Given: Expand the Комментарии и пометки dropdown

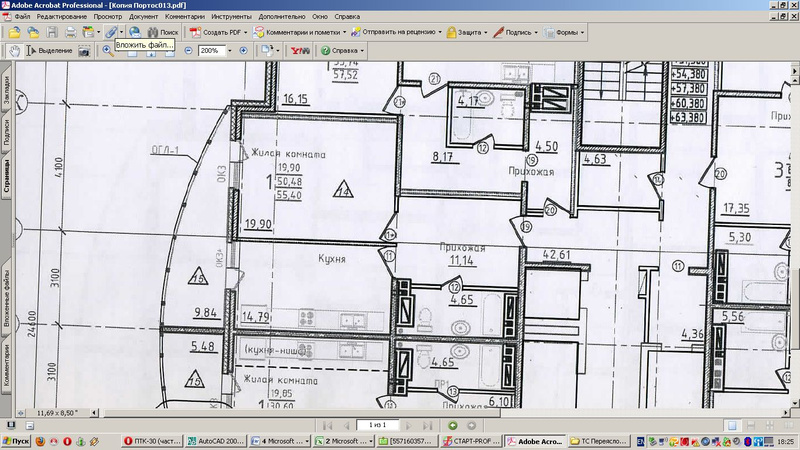Looking at the screenshot, I should (300, 33).
